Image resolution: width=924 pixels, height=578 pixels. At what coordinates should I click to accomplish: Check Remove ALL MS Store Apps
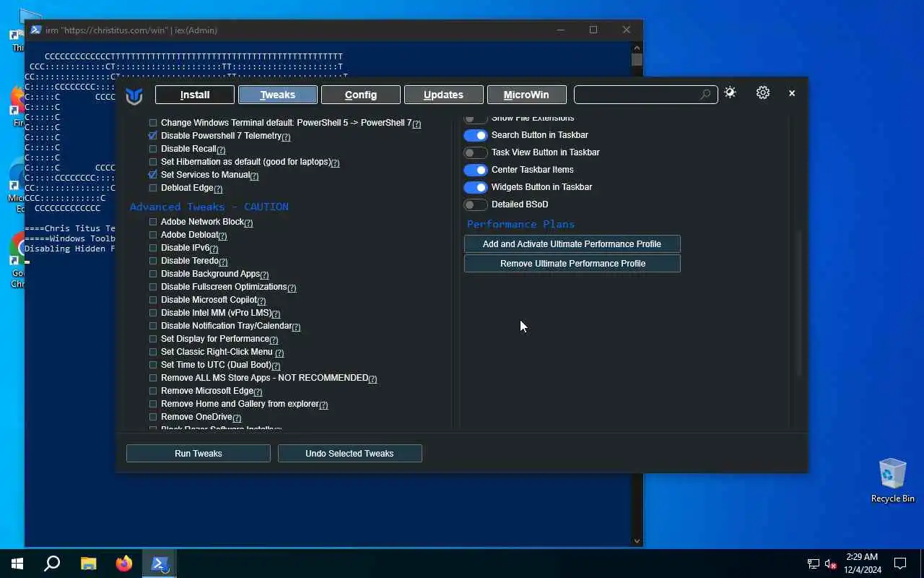pyautogui.click(x=153, y=378)
